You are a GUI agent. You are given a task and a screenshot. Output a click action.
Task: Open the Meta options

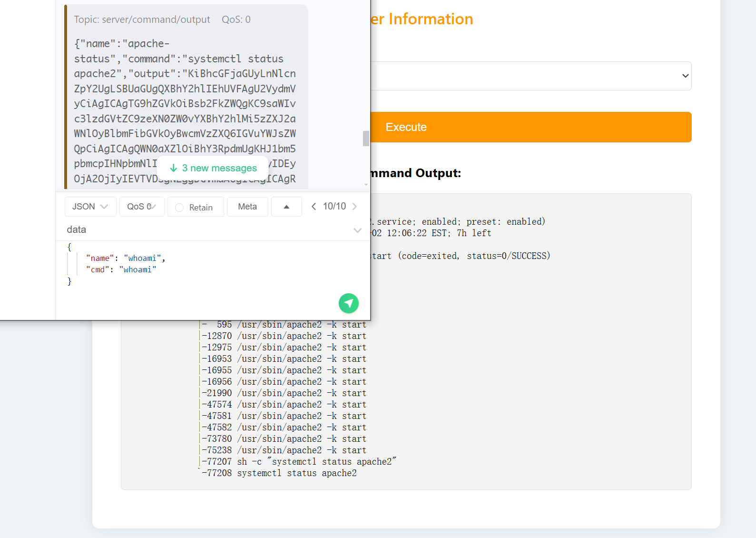[247, 207]
